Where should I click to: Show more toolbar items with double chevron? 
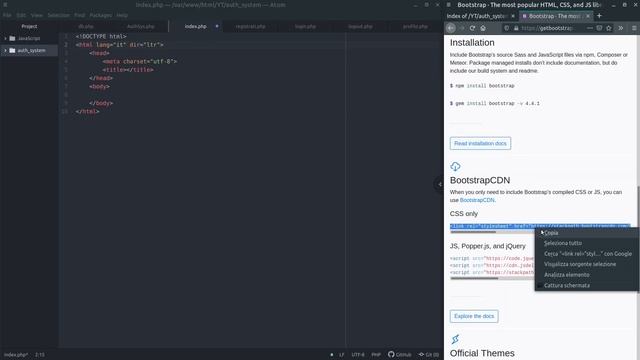[620, 28]
